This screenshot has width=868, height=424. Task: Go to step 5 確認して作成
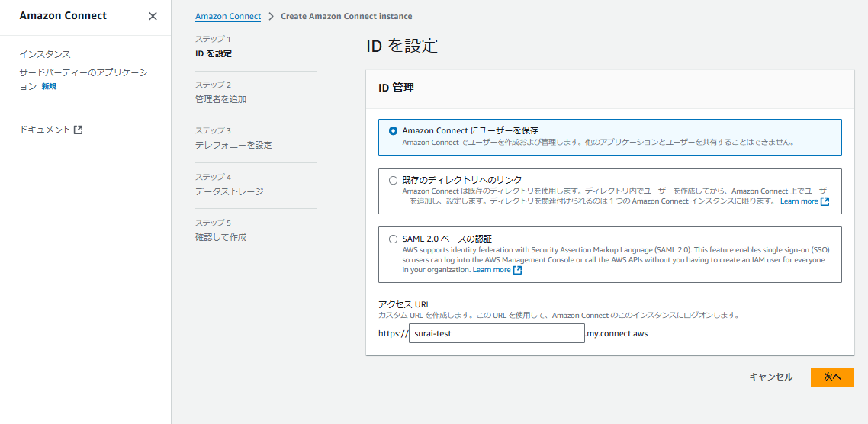point(221,237)
